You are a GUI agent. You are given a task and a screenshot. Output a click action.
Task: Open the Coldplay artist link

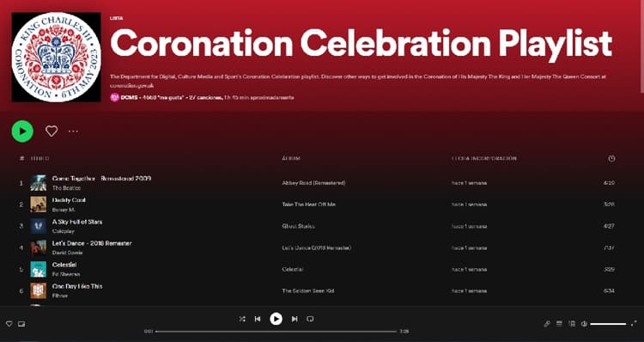coord(64,231)
